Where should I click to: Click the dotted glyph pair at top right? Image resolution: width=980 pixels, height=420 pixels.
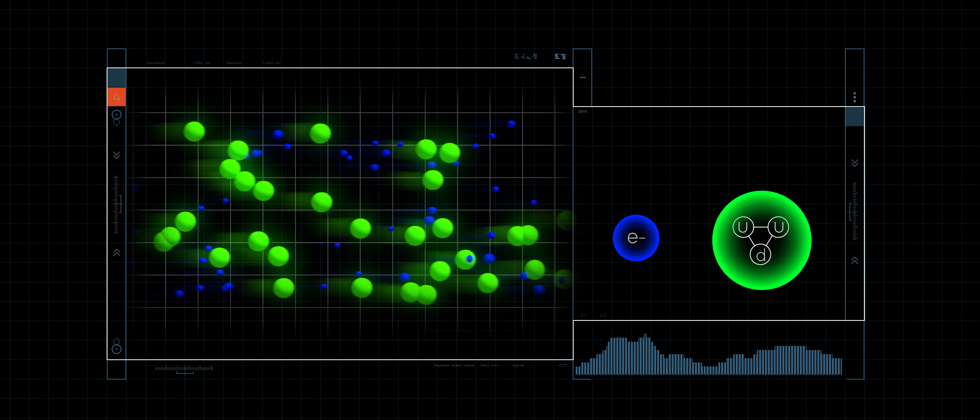pos(560,56)
